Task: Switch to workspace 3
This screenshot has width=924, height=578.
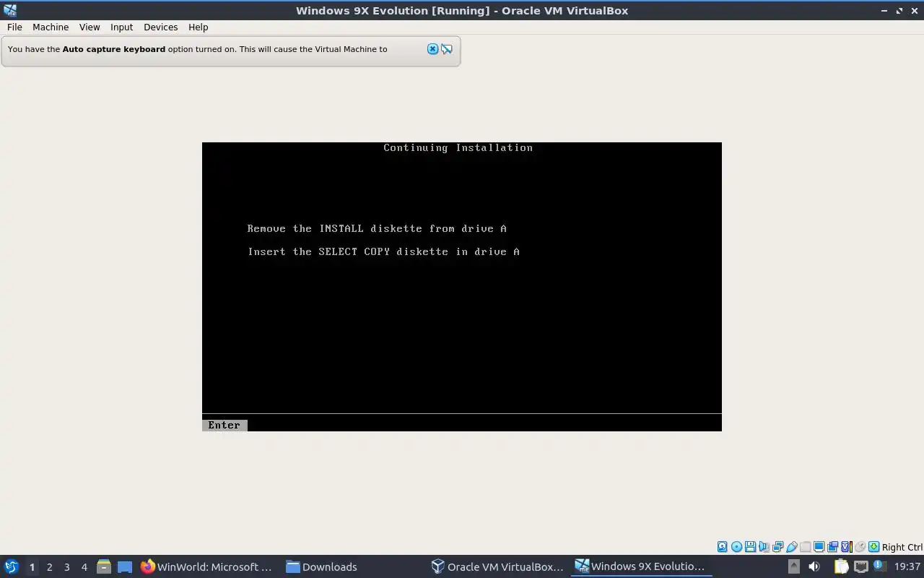Action: click(66, 566)
